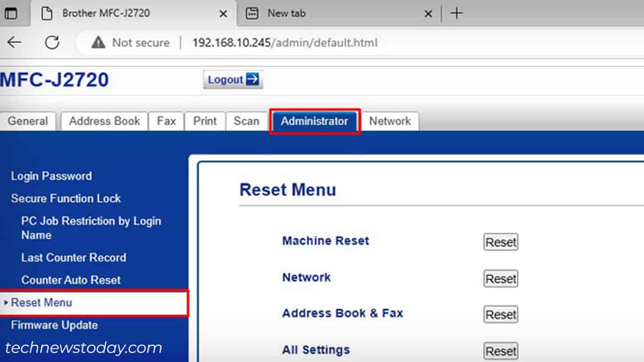Click the address bar URL field
The image size is (644, 362).
tap(285, 42)
